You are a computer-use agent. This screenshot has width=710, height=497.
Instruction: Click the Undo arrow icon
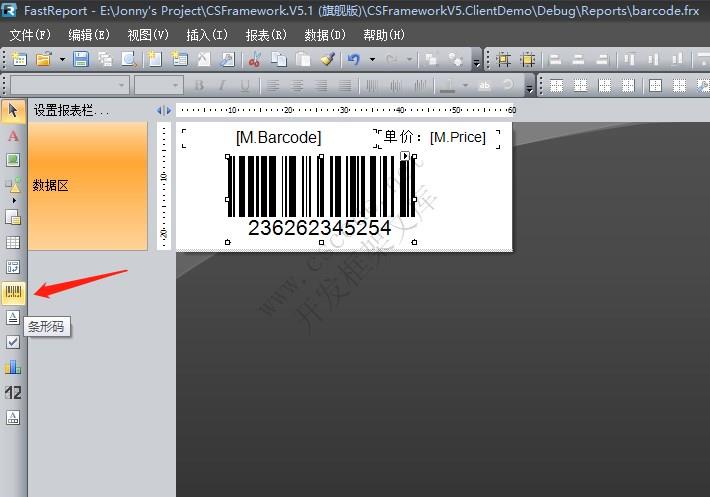[x=353, y=60]
